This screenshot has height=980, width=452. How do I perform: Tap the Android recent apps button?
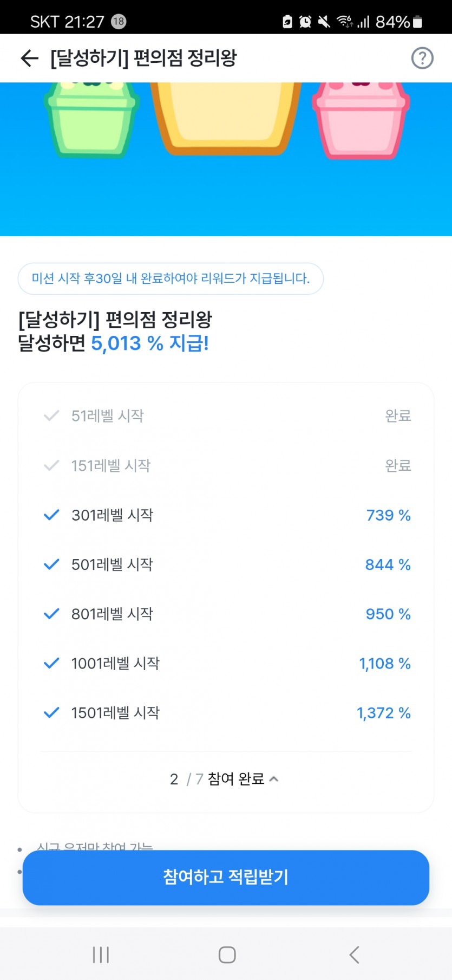[x=101, y=955]
